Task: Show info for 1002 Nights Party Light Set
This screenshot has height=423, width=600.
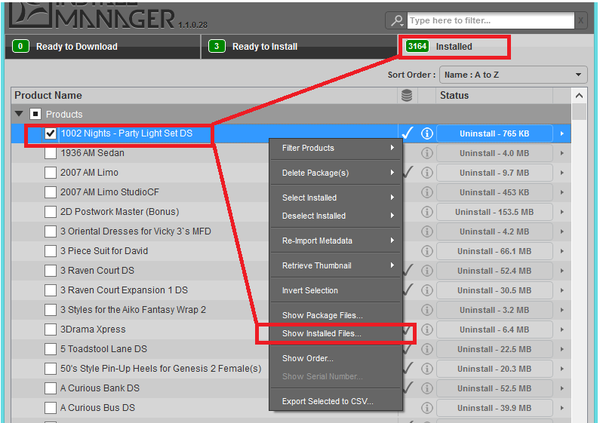Action: click(427, 133)
